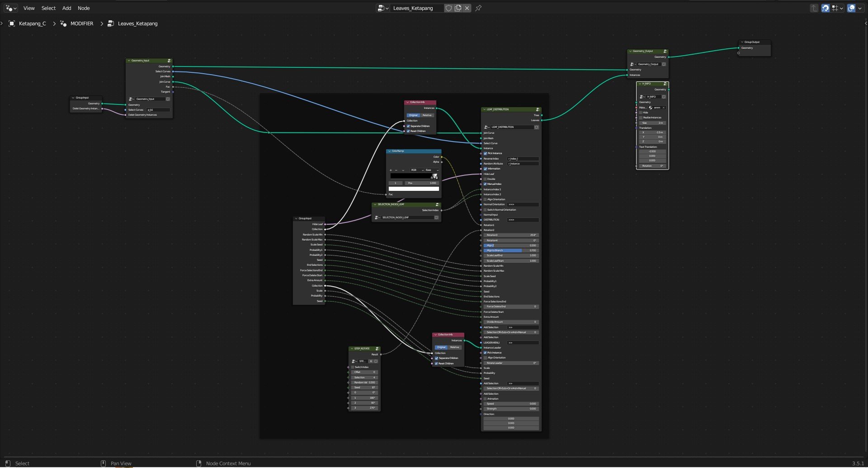
Task: Click node group icon on STEP_ROTATE header
Action: [377, 349]
